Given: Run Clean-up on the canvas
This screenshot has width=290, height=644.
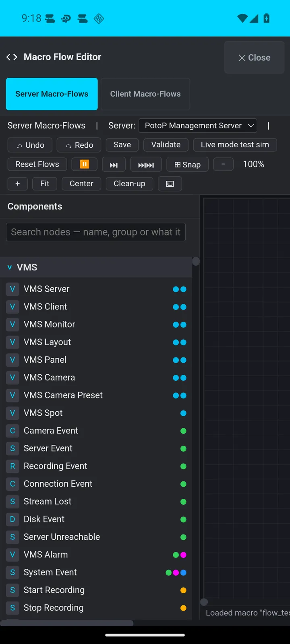Looking at the screenshot, I should click(129, 184).
